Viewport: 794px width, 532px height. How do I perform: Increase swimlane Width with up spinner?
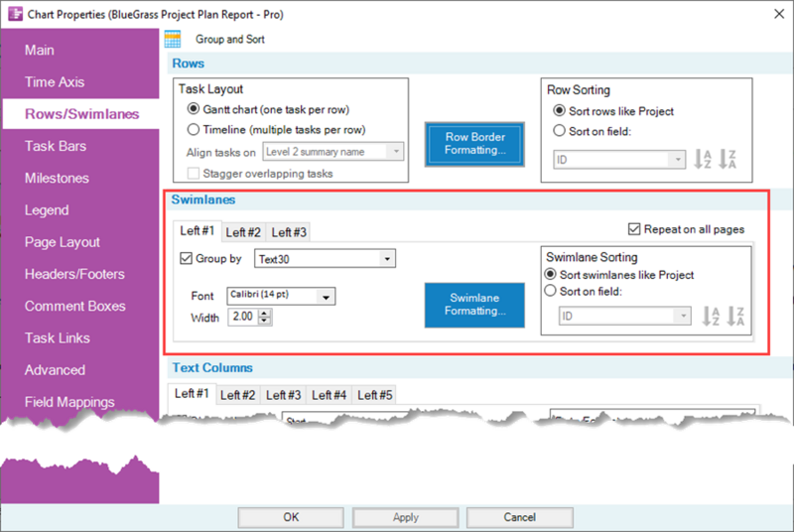pyautogui.click(x=264, y=313)
